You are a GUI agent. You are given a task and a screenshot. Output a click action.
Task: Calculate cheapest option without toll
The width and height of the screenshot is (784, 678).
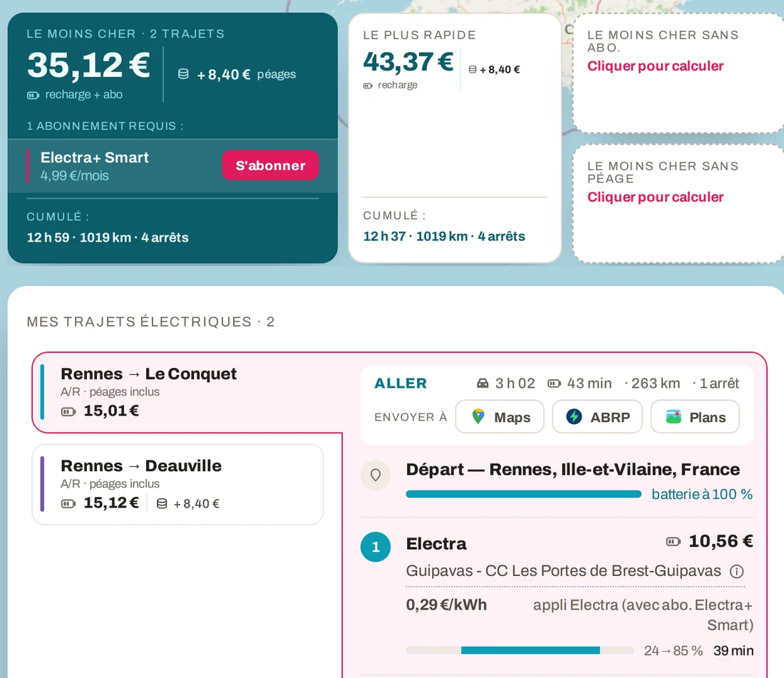click(655, 197)
